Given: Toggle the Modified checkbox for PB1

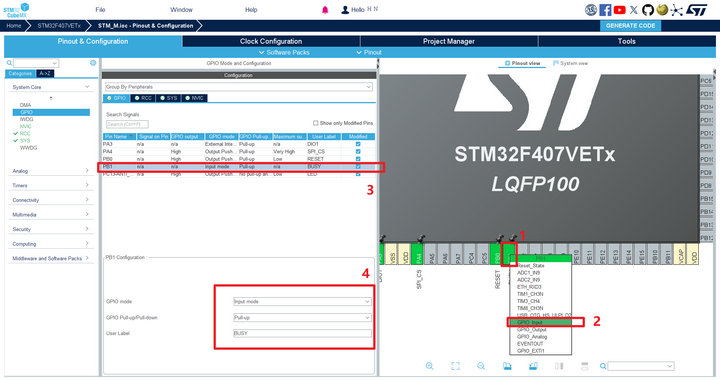Looking at the screenshot, I should 358,166.
